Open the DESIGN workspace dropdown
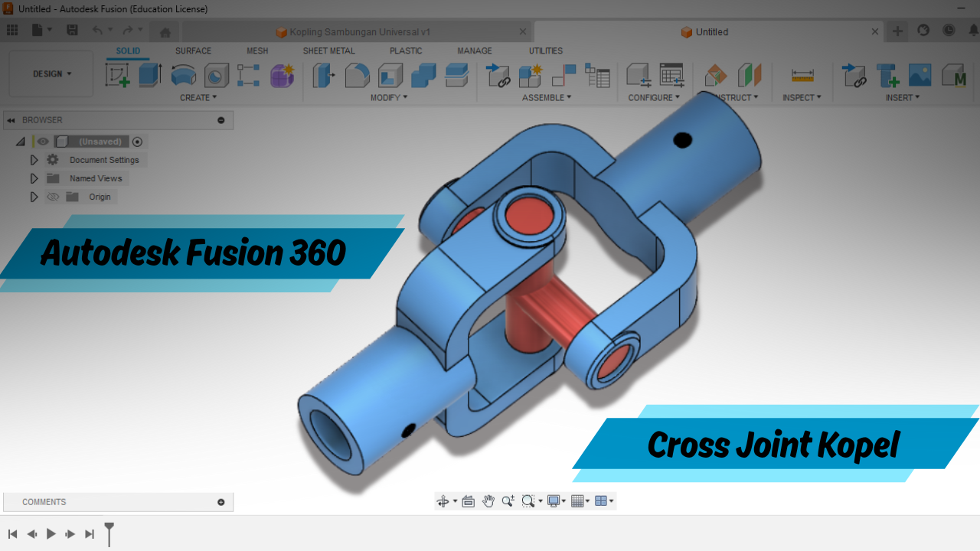Screen dimensions: 980x551 (x=52, y=74)
